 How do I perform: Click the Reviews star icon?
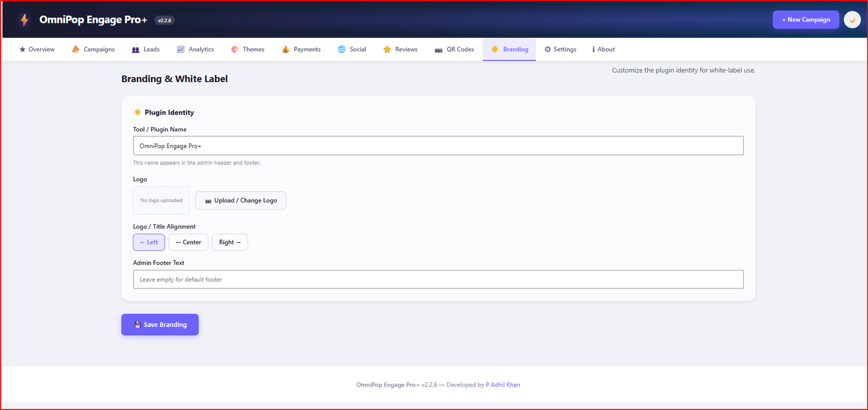coord(387,49)
